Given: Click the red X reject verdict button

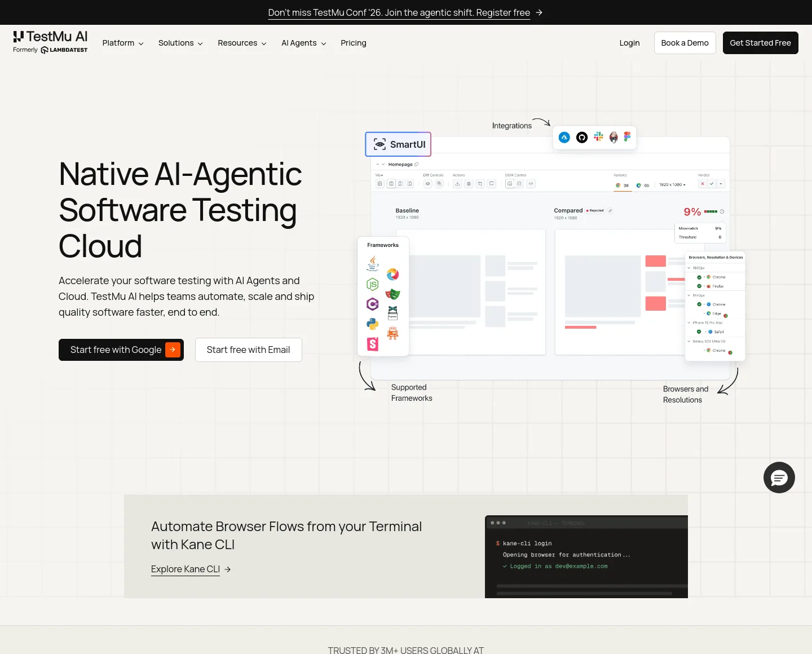Looking at the screenshot, I should 703,184.
